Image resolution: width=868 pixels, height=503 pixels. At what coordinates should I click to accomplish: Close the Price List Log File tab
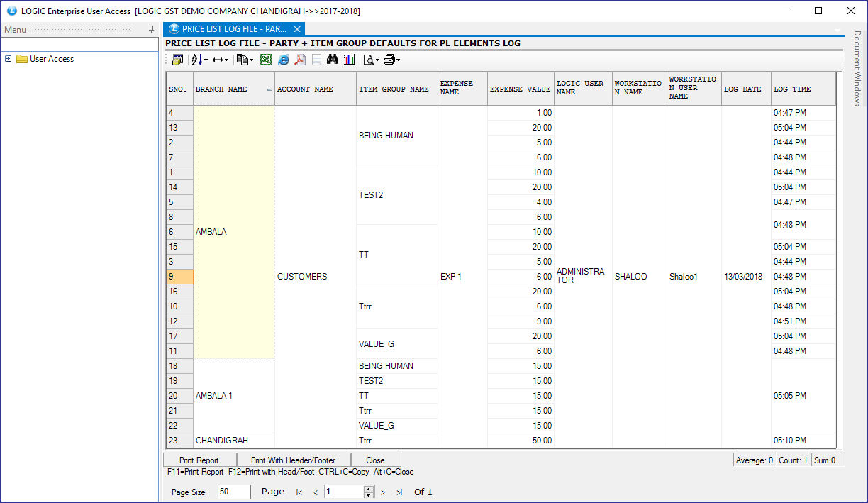point(297,29)
